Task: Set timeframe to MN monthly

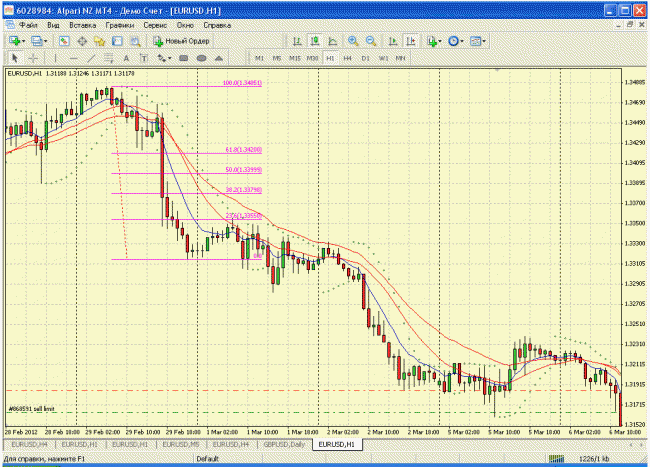Action: tap(400, 58)
